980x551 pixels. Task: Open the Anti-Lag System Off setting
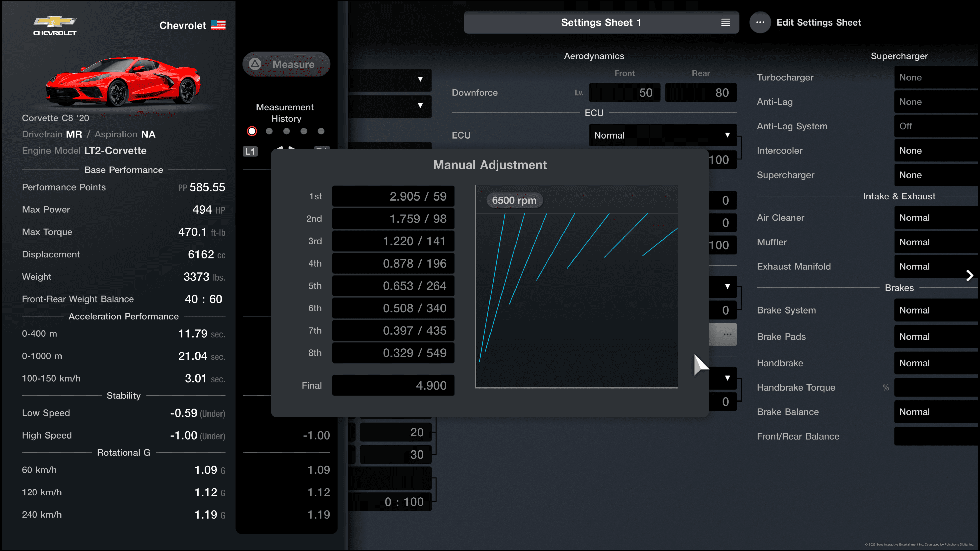point(937,126)
